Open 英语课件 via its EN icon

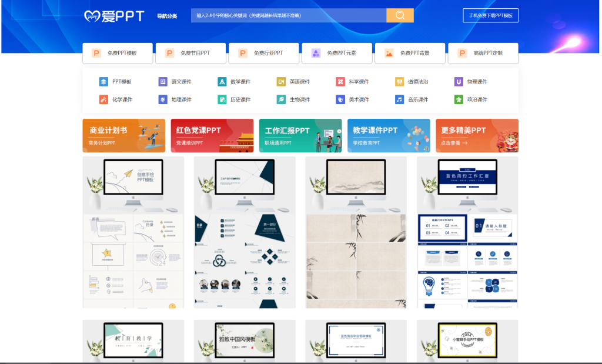279,81
